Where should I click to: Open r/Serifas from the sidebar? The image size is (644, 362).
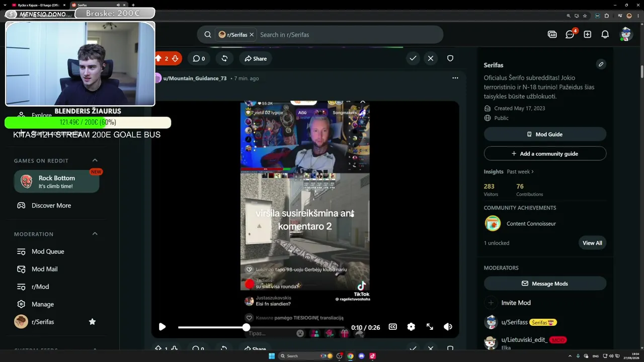point(43,322)
